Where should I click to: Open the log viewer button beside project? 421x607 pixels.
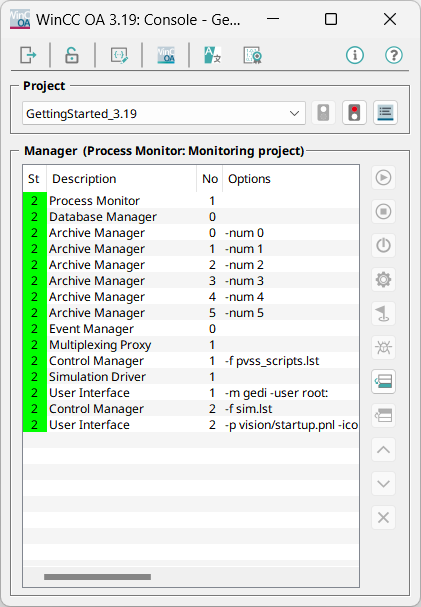pyautogui.click(x=385, y=113)
